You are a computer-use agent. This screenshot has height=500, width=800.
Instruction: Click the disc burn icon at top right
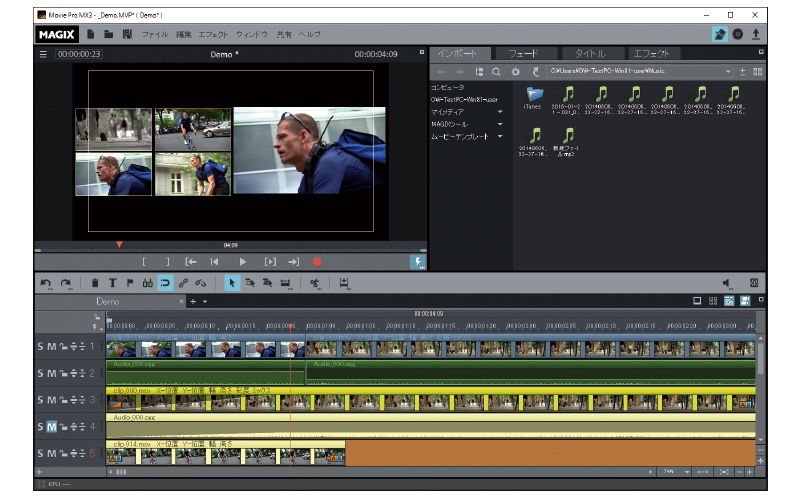738,34
